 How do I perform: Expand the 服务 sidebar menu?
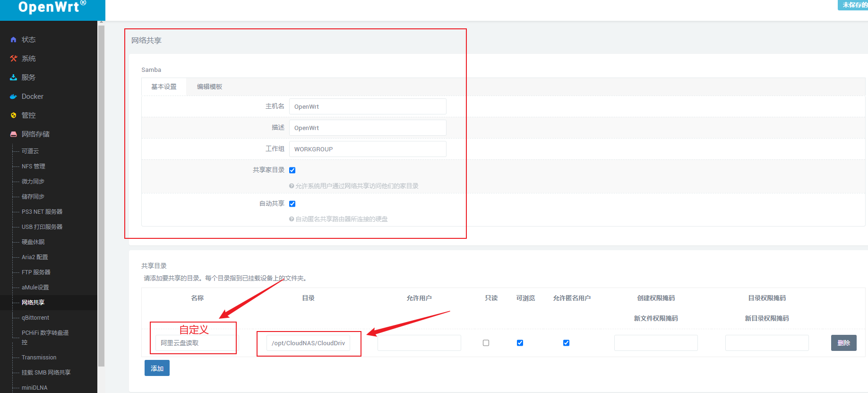coord(28,78)
